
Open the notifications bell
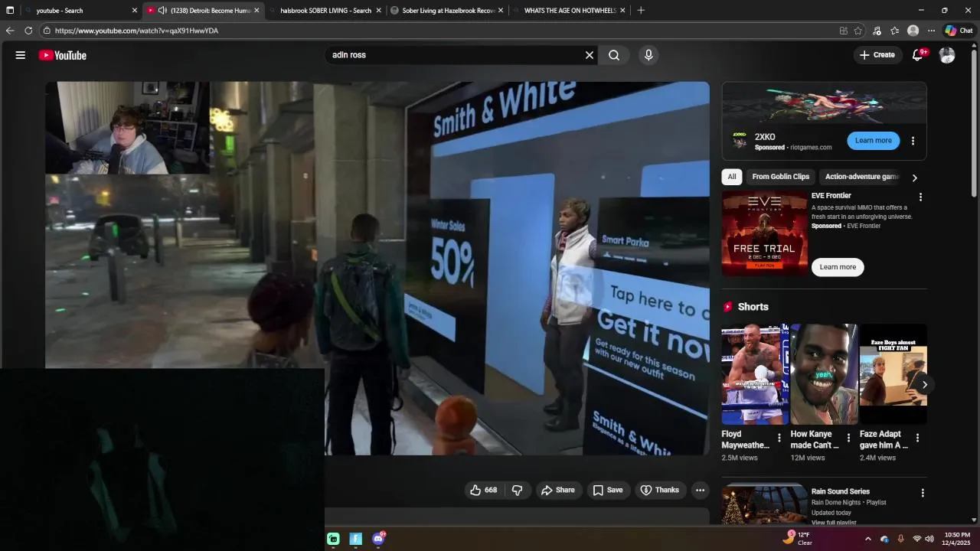click(x=917, y=55)
